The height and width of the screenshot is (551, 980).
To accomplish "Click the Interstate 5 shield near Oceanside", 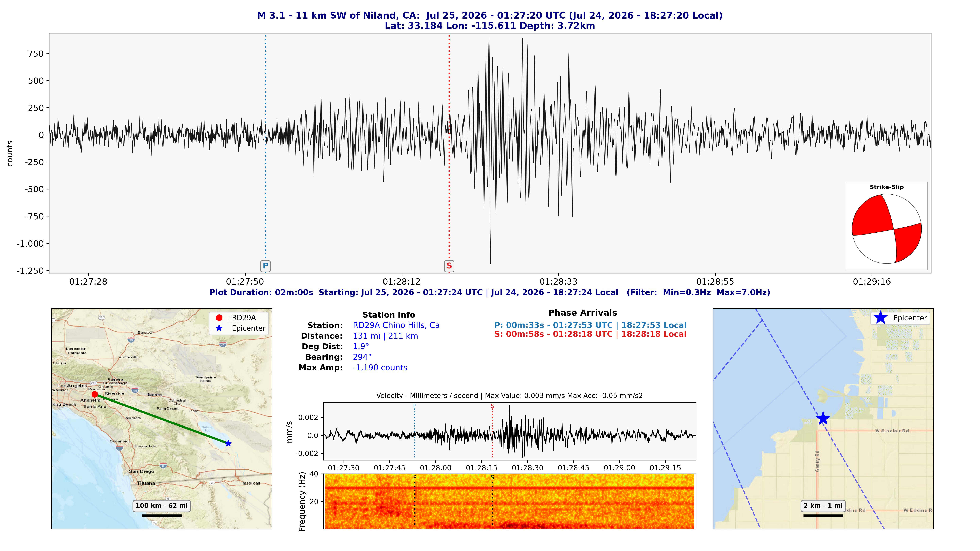I will coord(120,448).
